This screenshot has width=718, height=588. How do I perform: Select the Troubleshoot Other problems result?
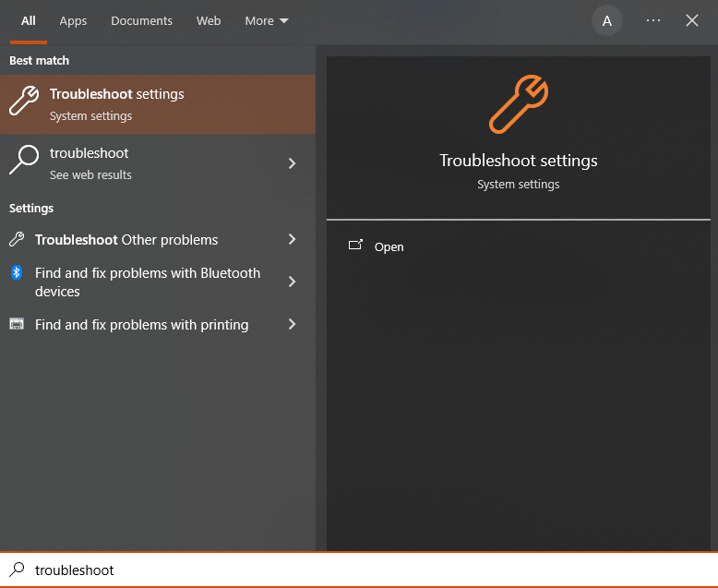pos(158,239)
